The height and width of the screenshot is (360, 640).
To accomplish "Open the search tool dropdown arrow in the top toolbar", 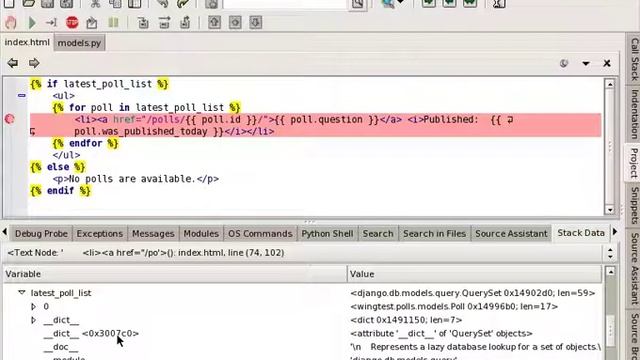I will [400, 3].
